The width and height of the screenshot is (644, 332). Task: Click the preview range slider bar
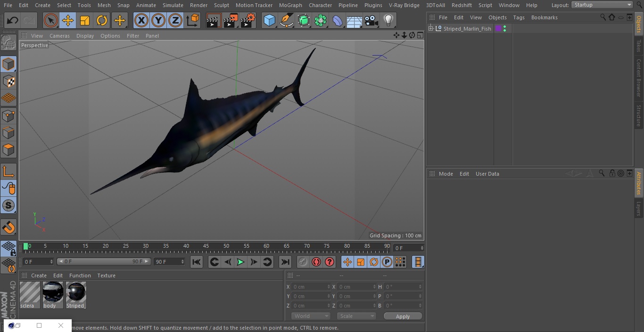click(x=104, y=261)
